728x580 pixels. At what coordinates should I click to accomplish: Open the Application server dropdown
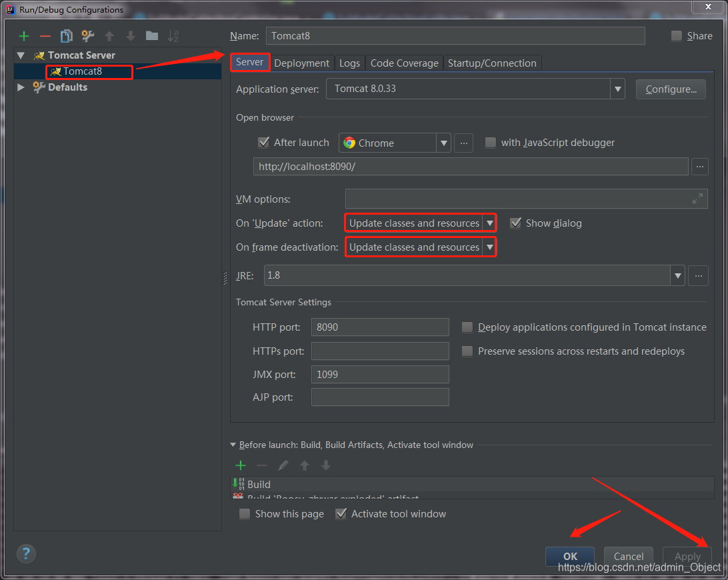[617, 89]
